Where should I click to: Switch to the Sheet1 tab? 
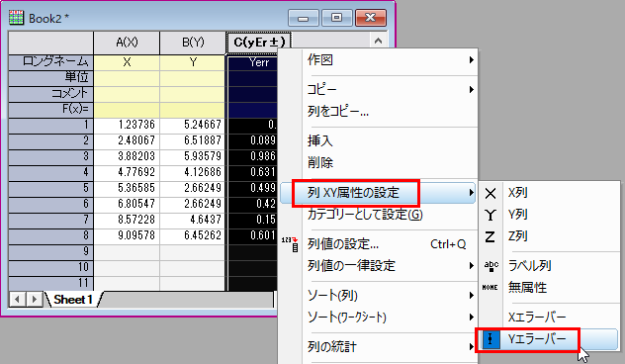click(x=73, y=300)
